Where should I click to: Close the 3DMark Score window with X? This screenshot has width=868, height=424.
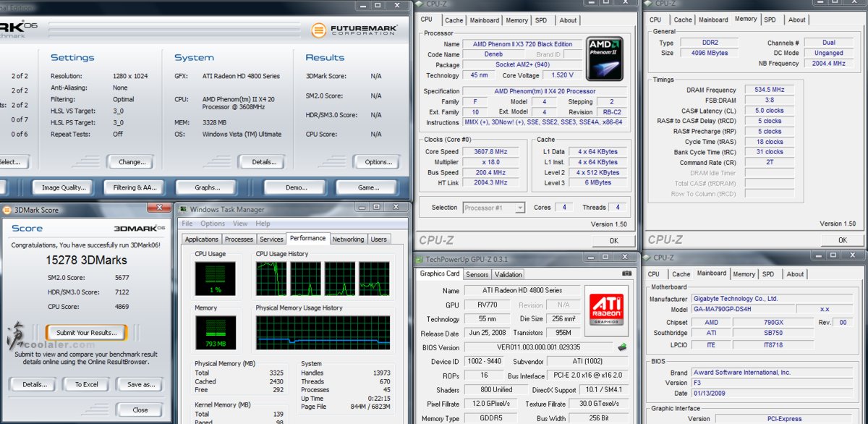(159, 208)
